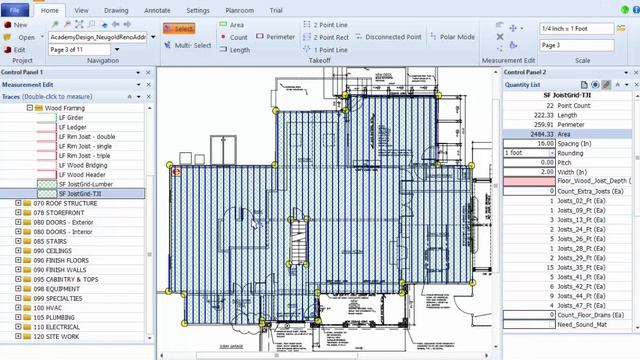Toggle the Select mode button

click(179, 29)
